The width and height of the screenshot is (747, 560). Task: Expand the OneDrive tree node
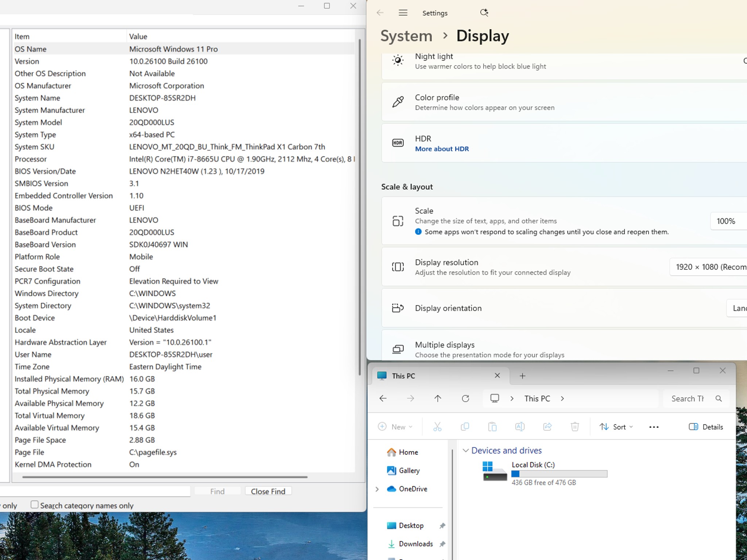pos(378,489)
